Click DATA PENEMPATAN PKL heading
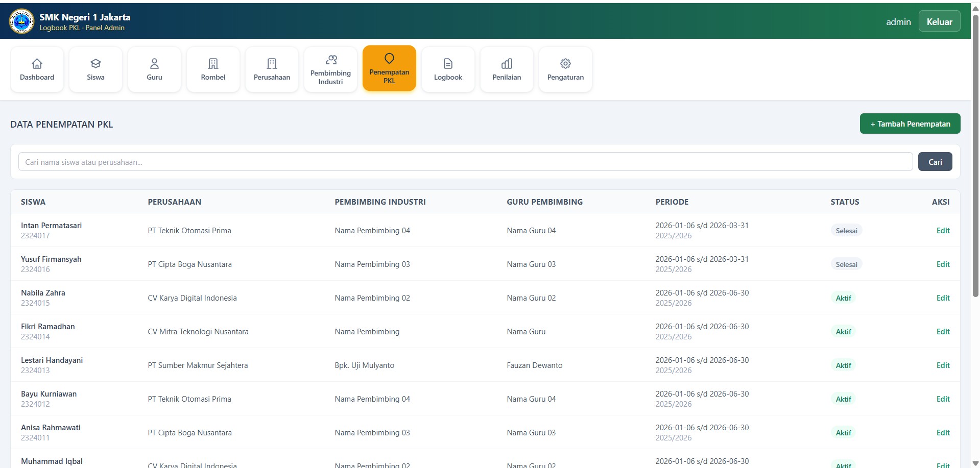 [62, 124]
